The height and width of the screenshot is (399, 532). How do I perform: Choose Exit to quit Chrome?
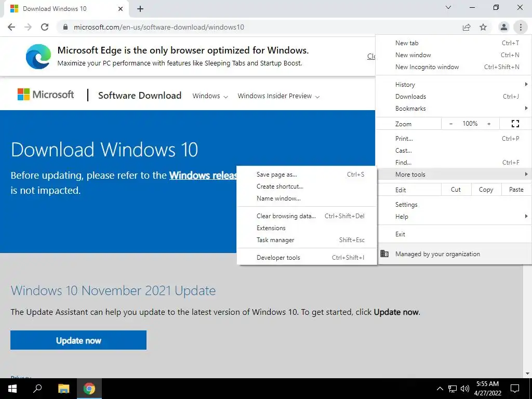pos(454,234)
